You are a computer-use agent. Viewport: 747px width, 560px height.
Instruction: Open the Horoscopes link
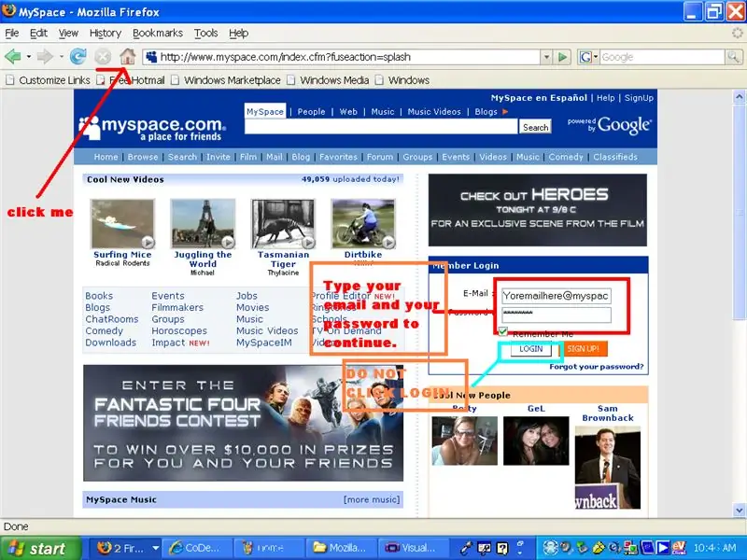179,330
